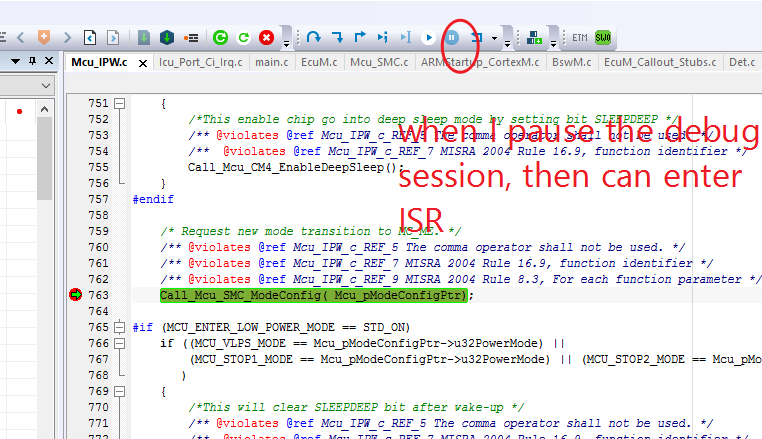Collapse the if condition fold at line 766
This screenshot has height=439, width=762.
[x=119, y=343]
